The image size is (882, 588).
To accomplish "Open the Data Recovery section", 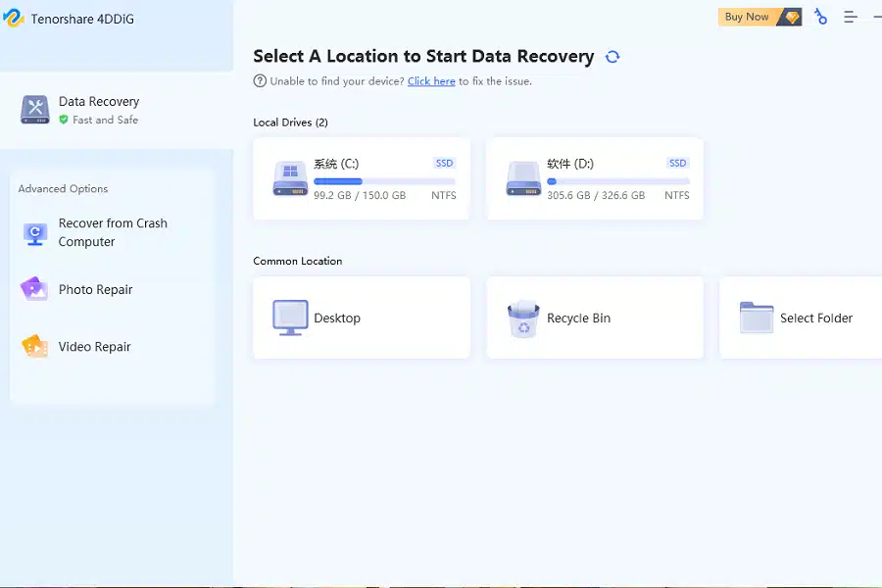I will tap(117, 111).
